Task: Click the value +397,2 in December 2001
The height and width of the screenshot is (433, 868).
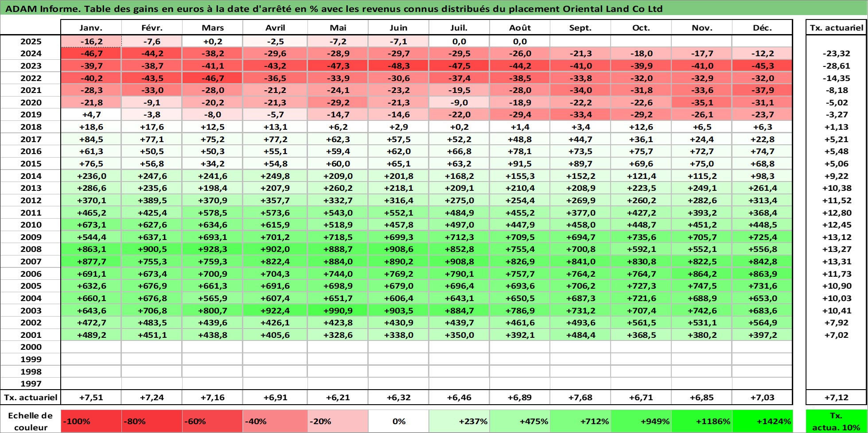Action: [x=762, y=335]
